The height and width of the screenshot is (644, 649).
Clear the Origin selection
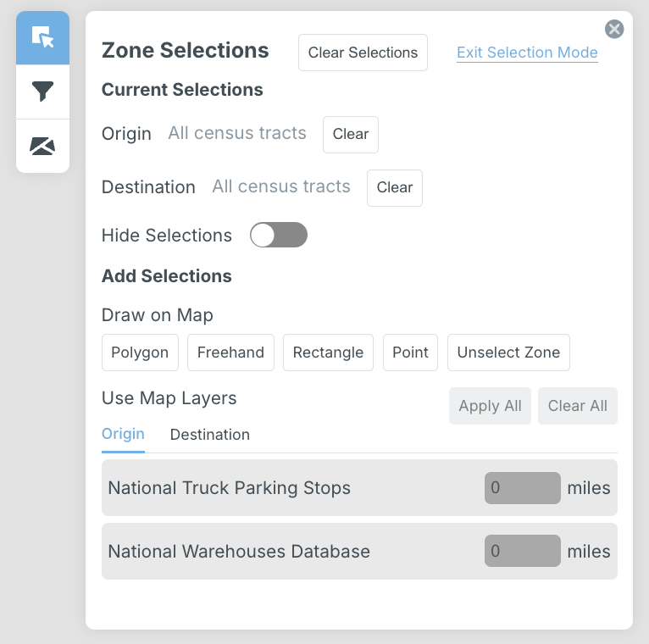(350, 135)
